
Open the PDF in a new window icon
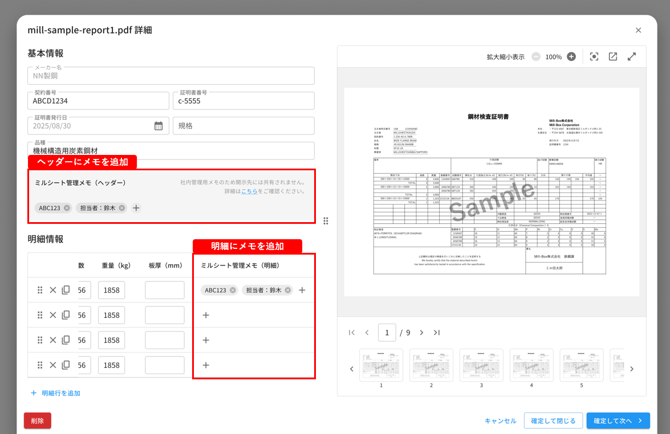click(x=613, y=56)
